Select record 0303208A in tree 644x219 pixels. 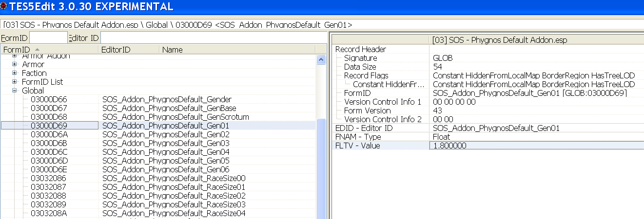click(x=49, y=213)
